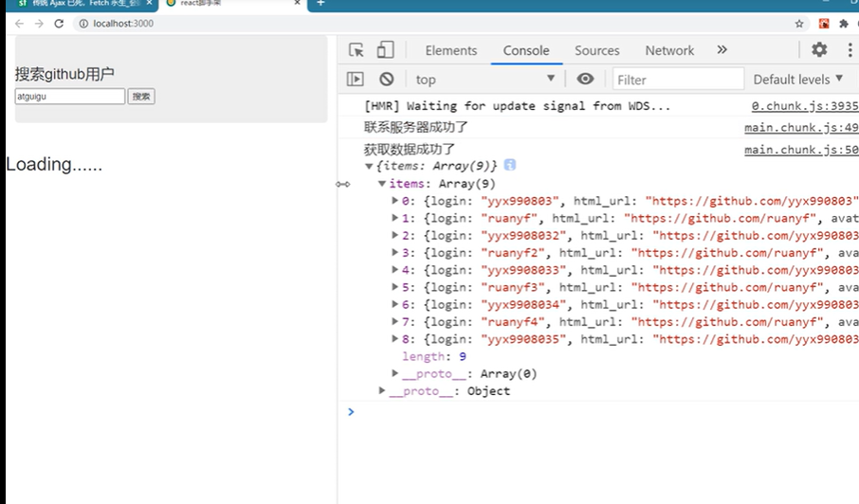Expand item 8 with login yyx9908035
859x504 pixels.
[394, 339]
